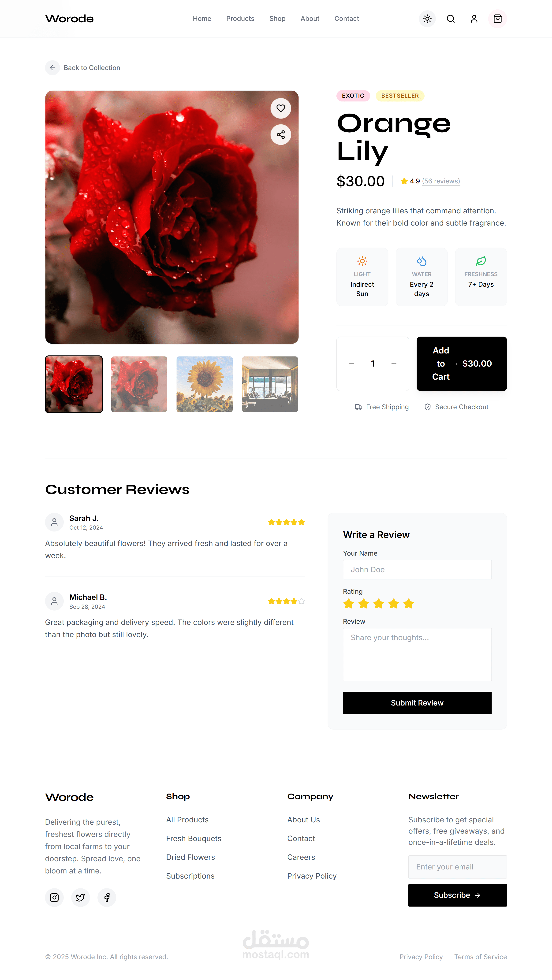Open the Products nav menu item

point(240,19)
